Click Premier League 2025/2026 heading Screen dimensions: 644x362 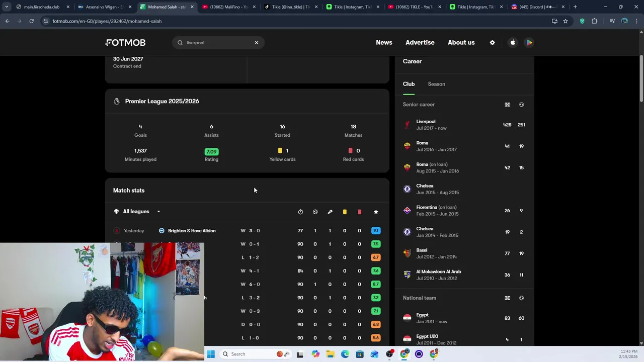pyautogui.click(x=162, y=101)
